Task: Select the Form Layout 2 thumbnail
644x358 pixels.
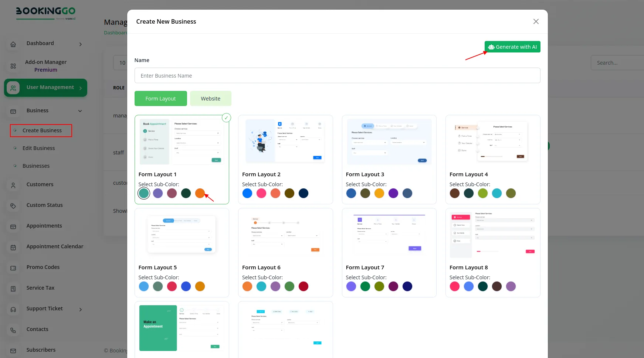Action: click(285, 142)
